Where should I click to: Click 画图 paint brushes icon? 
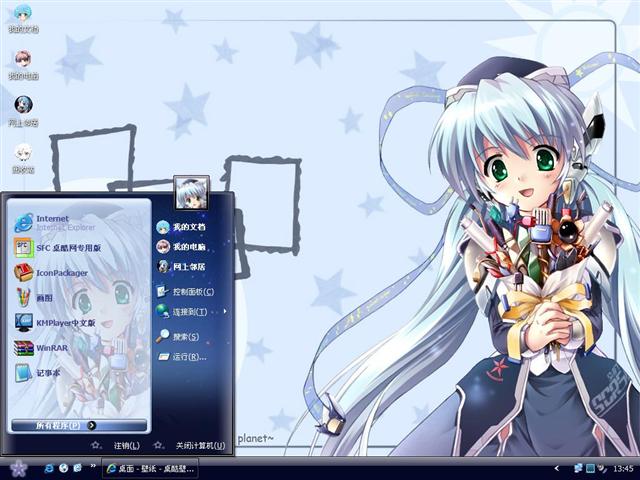[23, 298]
